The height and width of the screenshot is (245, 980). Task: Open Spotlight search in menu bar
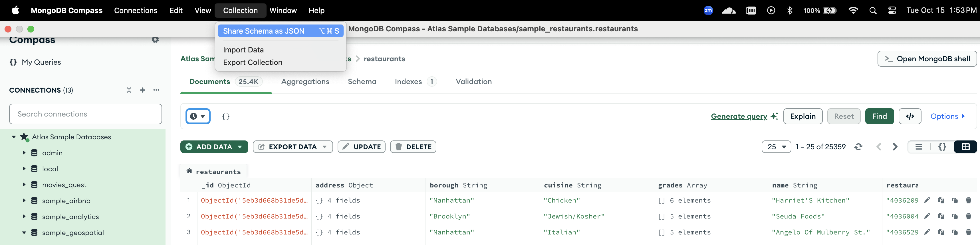tap(873, 10)
